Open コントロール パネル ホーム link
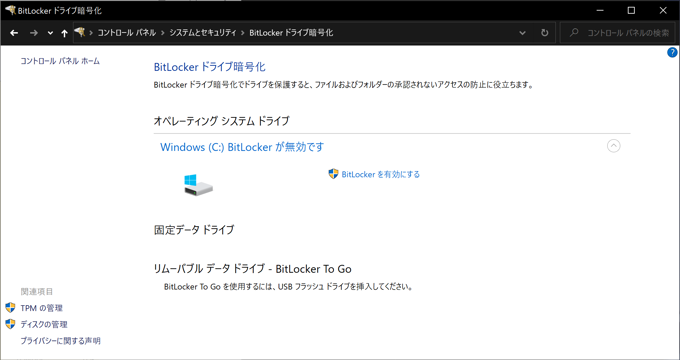This screenshot has width=680, height=360. coord(60,61)
